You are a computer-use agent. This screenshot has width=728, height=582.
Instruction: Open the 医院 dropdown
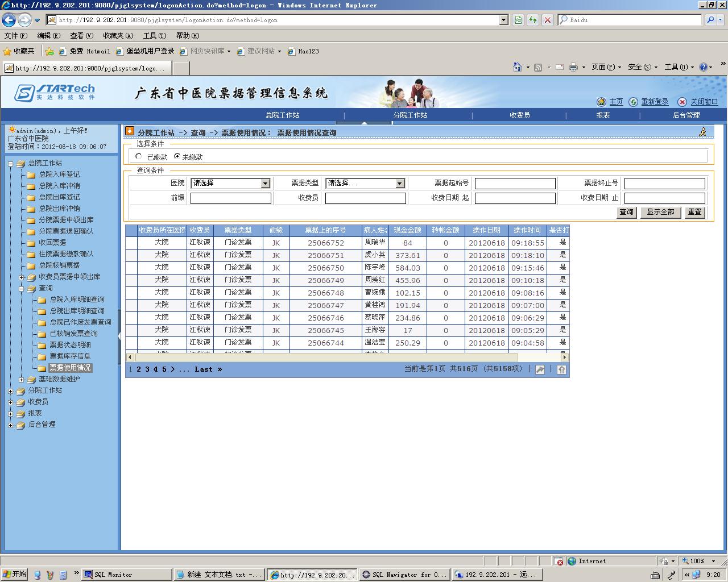230,183
